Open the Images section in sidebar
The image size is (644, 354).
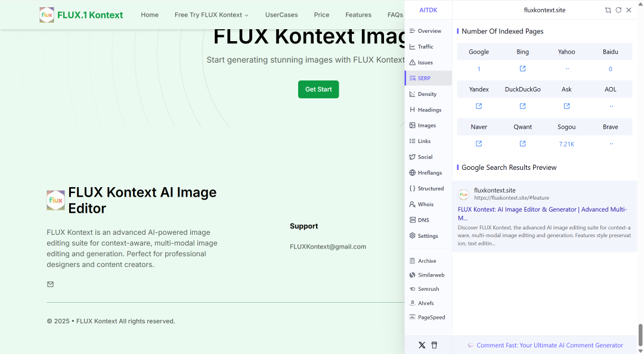coord(428,126)
